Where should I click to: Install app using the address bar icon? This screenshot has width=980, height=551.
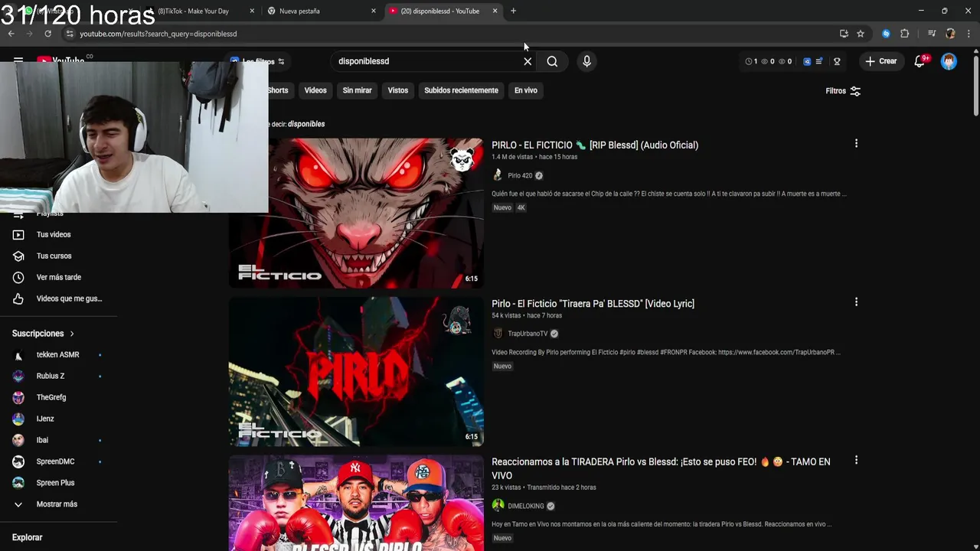[x=844, y=34]
